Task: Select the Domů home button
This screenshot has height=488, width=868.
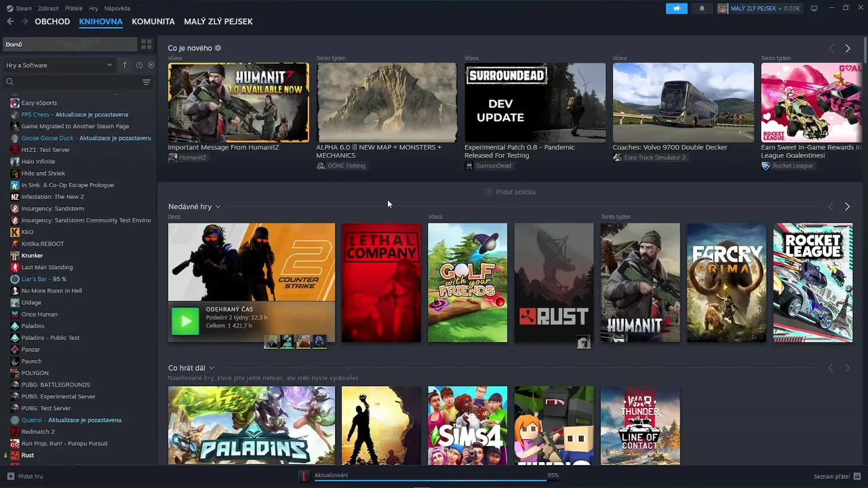Action: coord(69,44)
